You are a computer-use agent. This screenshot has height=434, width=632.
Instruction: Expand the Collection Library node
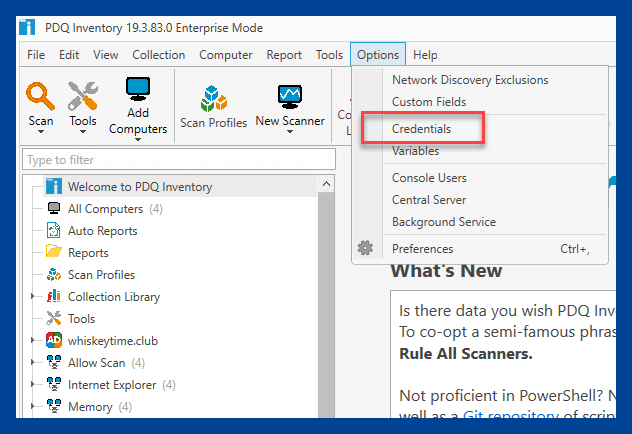point(33,296)
